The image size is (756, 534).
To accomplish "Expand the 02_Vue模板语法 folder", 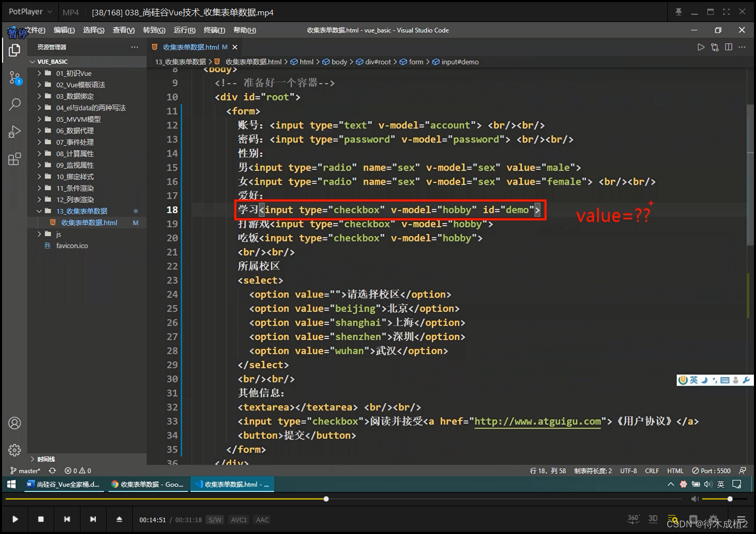I will pos(87,85).
